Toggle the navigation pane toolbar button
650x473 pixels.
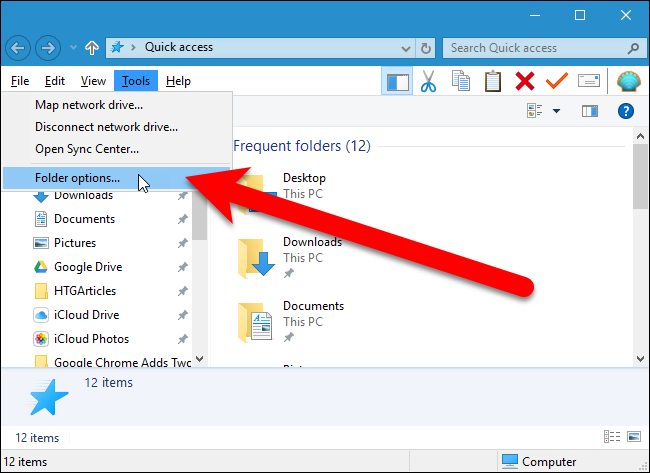coord(397,81)
